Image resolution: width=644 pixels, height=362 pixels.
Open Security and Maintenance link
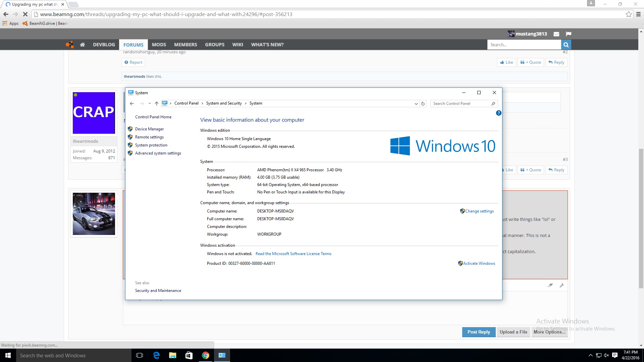tap(158, 291)
